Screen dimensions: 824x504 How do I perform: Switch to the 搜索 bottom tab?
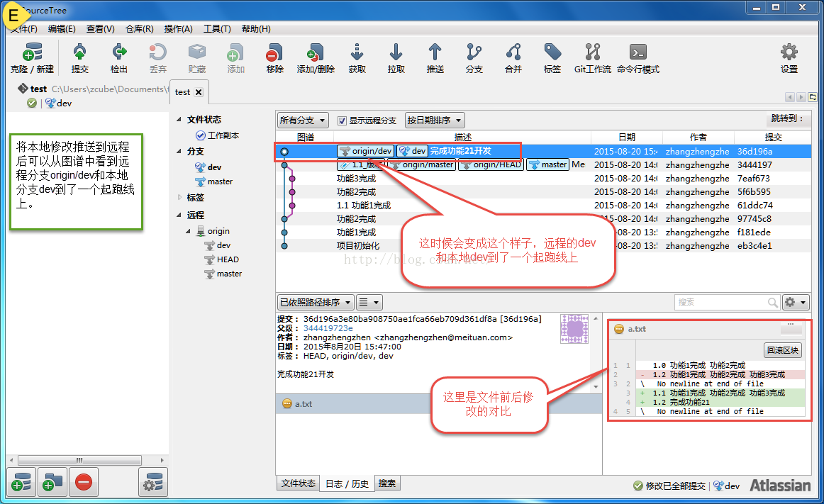[387, 483]
